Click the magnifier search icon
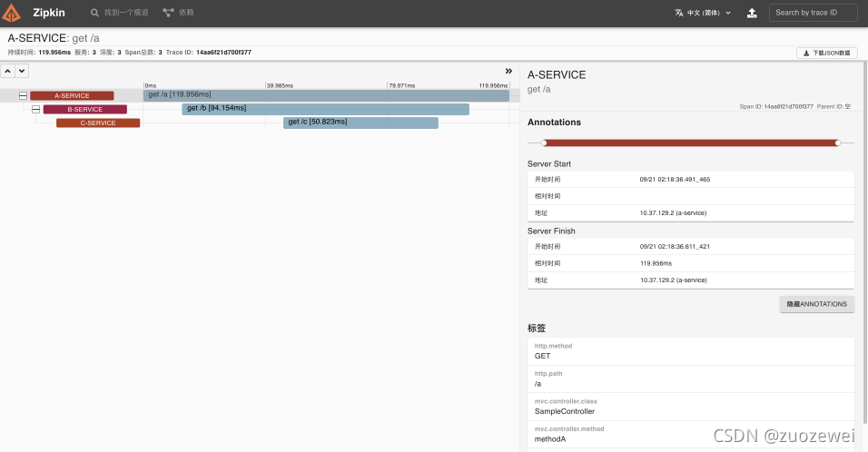868x452 pixels. coord(95,12)
